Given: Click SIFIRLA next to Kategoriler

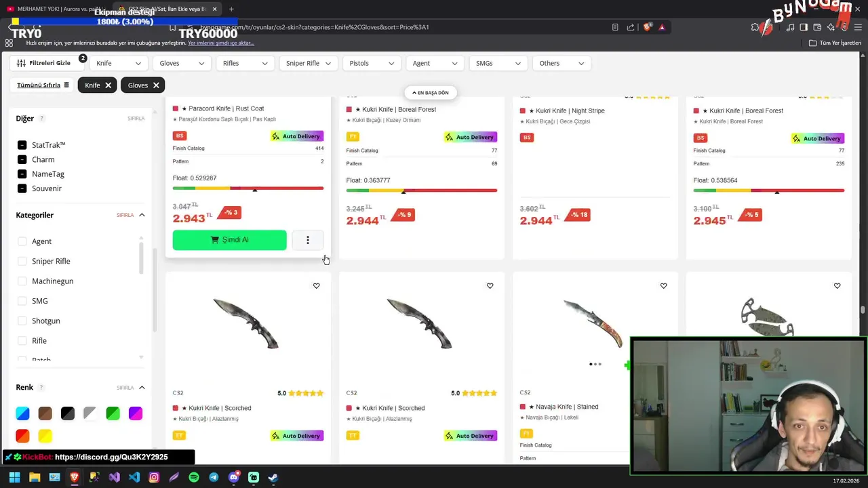Looking at the screenshot, I should tap(125, 215).
